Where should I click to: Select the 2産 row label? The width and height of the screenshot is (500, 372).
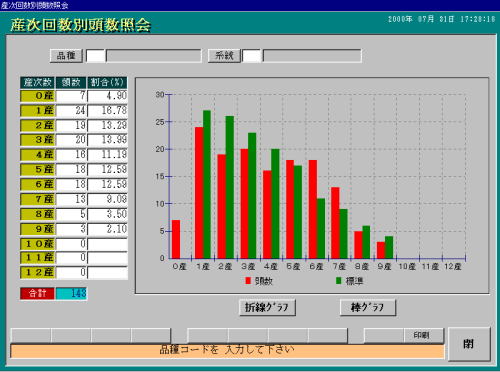point(38,126)
